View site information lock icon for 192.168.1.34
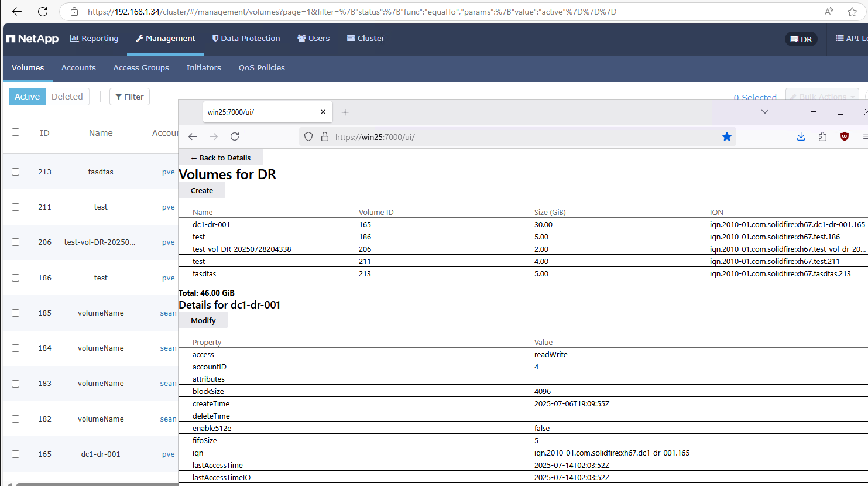This screenshot has height=486, width=868. click(x=74, y=12)
